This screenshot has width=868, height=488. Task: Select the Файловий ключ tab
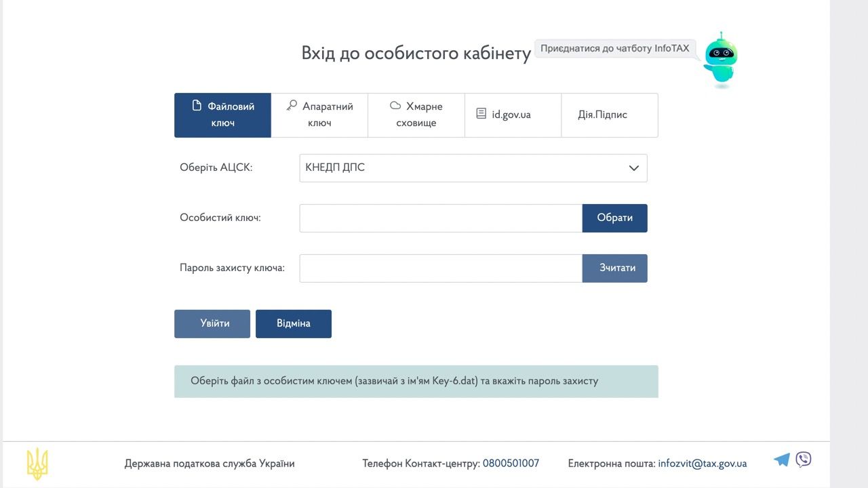[x=222, y=115]
